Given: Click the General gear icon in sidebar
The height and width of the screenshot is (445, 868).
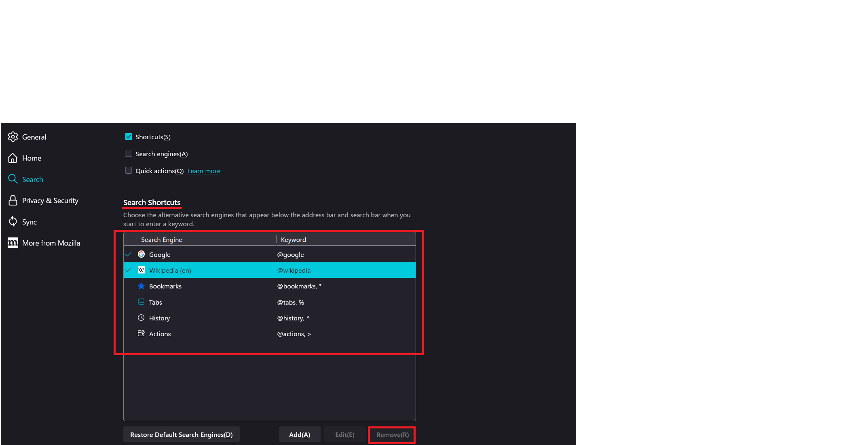Looking at the screenshot, I should [x=13, y=137].
